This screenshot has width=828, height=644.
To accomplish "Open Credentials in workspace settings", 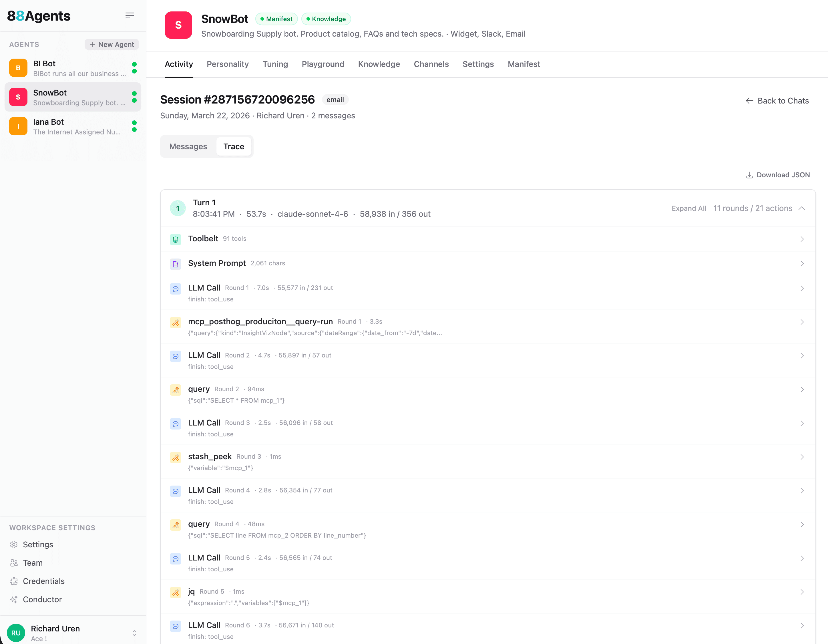I will [x=43, y=581].
